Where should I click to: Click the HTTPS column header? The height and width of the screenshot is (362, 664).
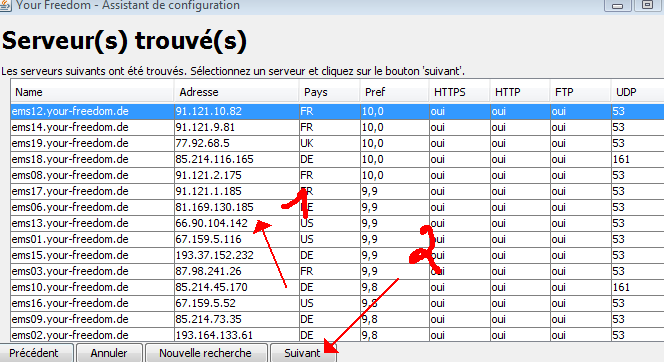click(459, 92)
